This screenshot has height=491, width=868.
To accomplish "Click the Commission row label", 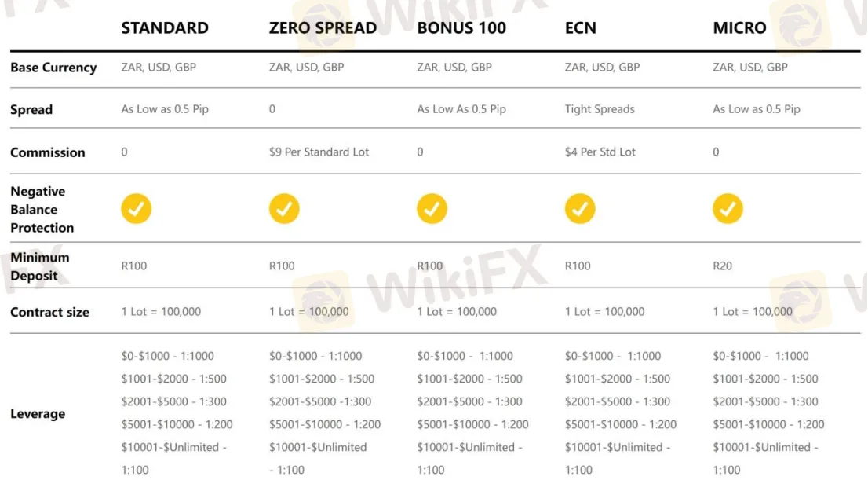I will tap(48, 152).
